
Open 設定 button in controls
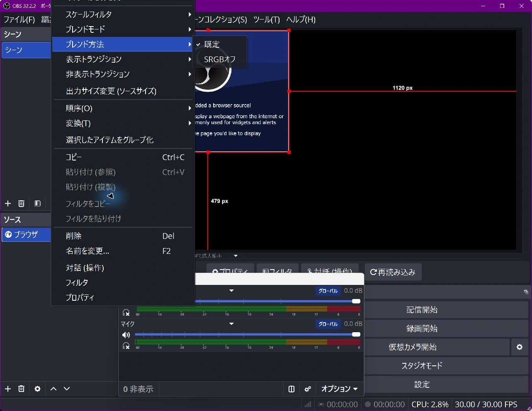click(422, 384)
